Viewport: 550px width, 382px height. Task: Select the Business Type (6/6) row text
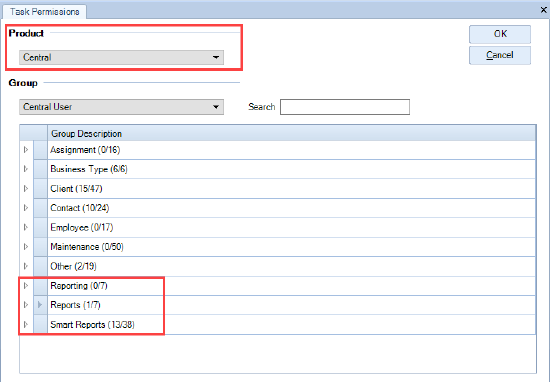coord(89,169)
